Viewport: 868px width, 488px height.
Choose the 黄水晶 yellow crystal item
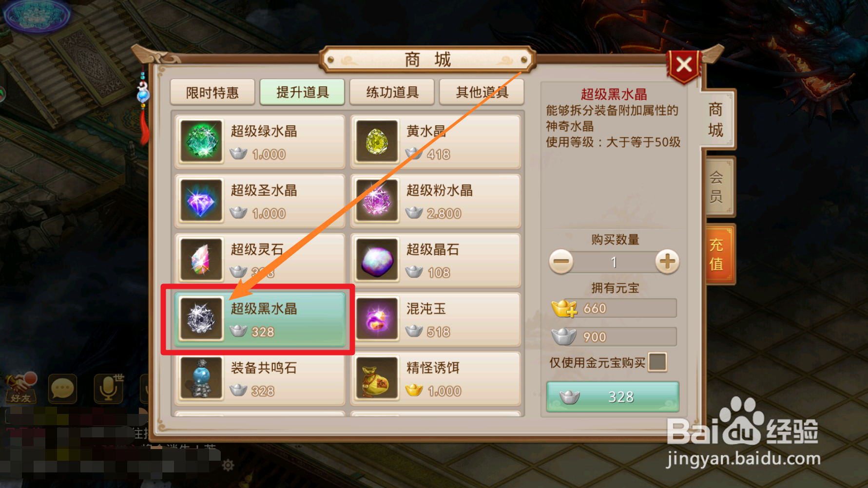pyautogui.click(x=436, y=142)
